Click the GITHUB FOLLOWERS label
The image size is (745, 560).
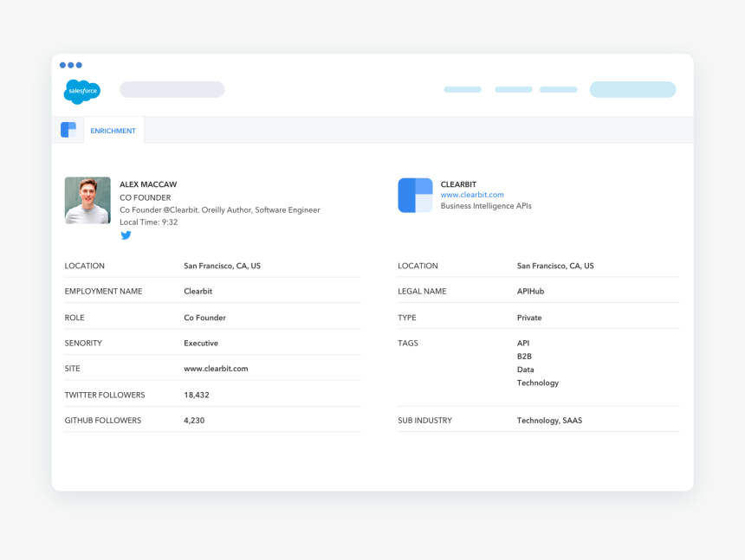point(103,421)
